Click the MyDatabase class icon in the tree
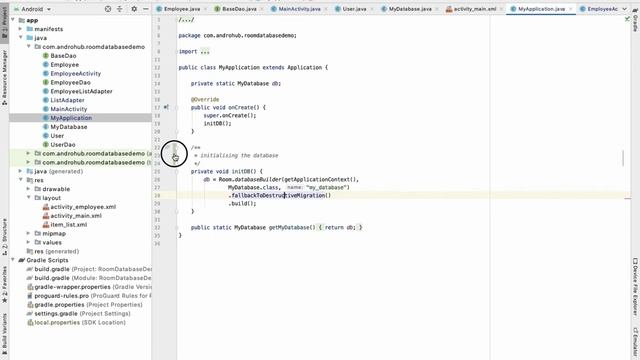Viewport: 640px width, 360px height. (46, 127)
